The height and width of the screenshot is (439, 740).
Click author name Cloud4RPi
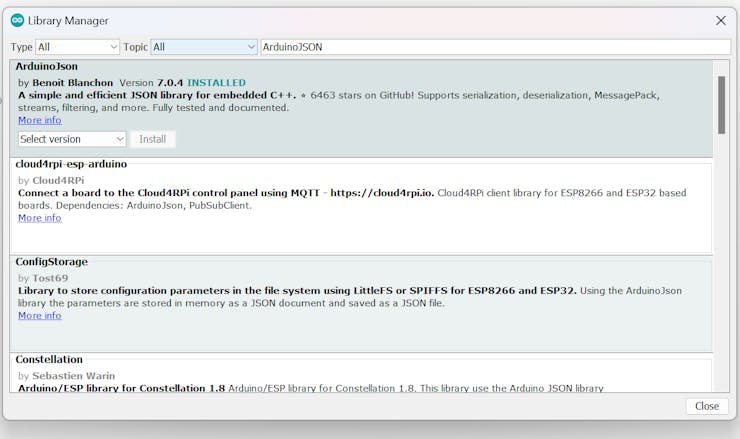click(x=58, y=180)
